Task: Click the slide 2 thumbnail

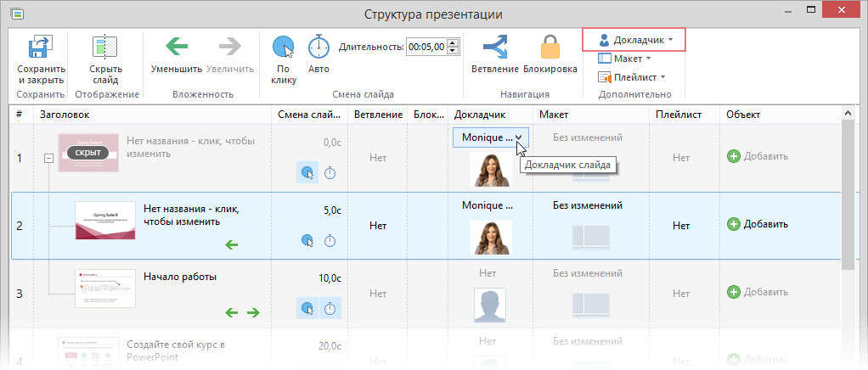Action: click(105, 221)
